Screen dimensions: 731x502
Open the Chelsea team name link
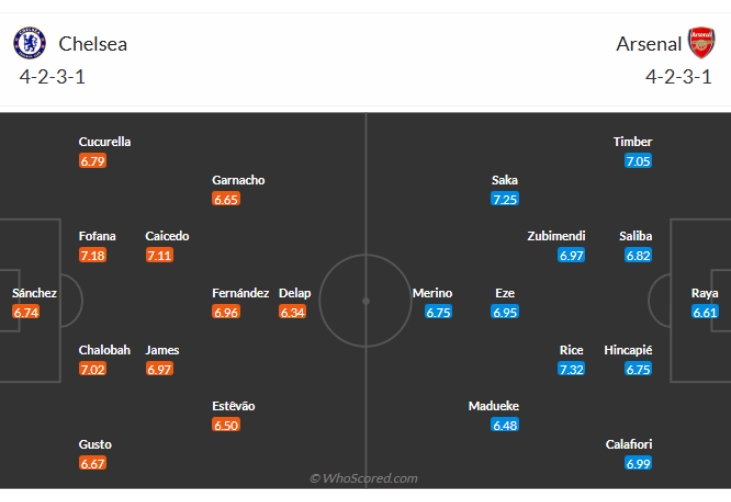pyautogui.click(x=93, y=44)
